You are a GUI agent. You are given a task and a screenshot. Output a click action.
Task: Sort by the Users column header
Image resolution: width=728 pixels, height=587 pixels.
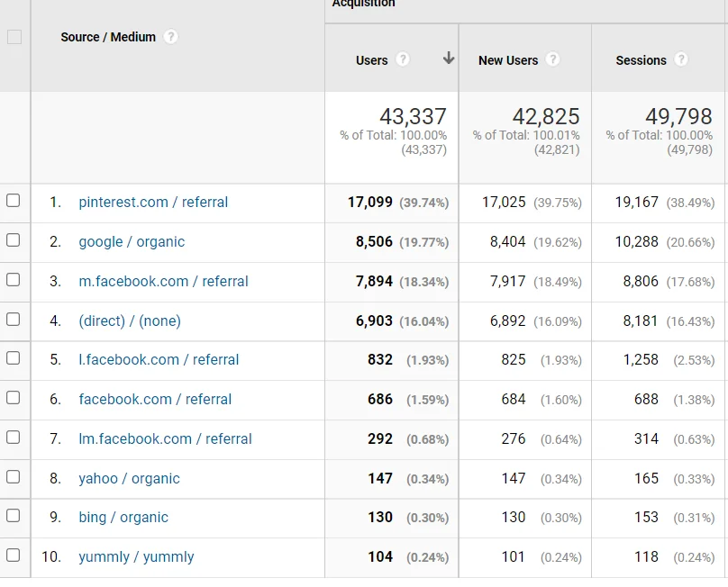pos(371,60)
